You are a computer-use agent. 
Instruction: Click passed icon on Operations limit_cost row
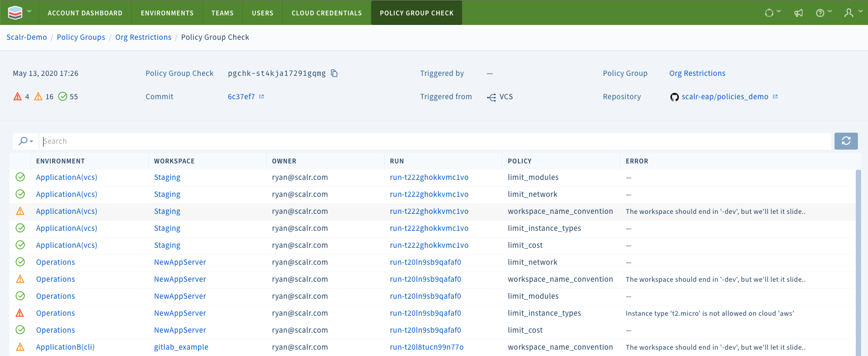point(20,330)
